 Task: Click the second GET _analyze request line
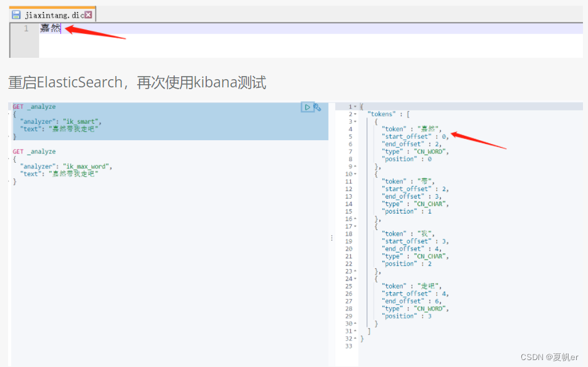(34, 152)
